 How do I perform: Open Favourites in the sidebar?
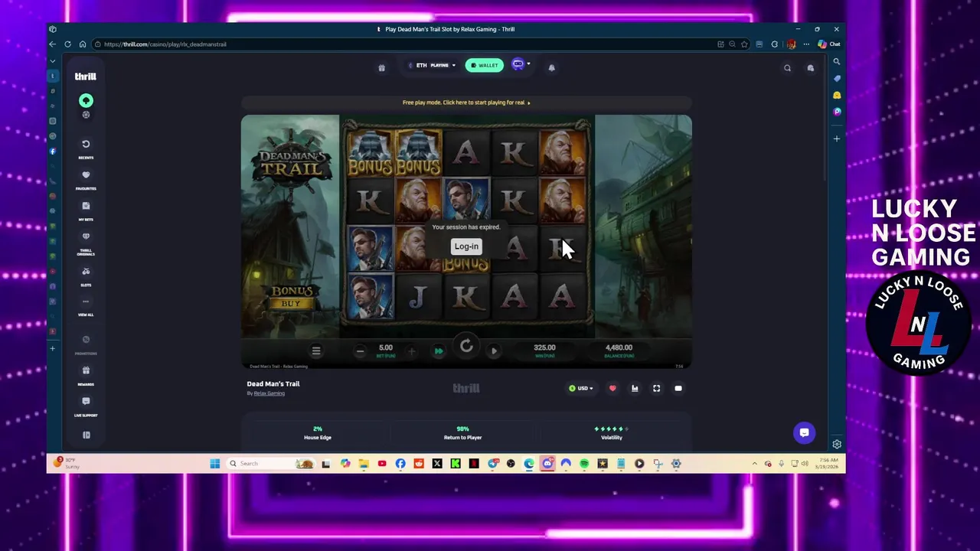86,179
